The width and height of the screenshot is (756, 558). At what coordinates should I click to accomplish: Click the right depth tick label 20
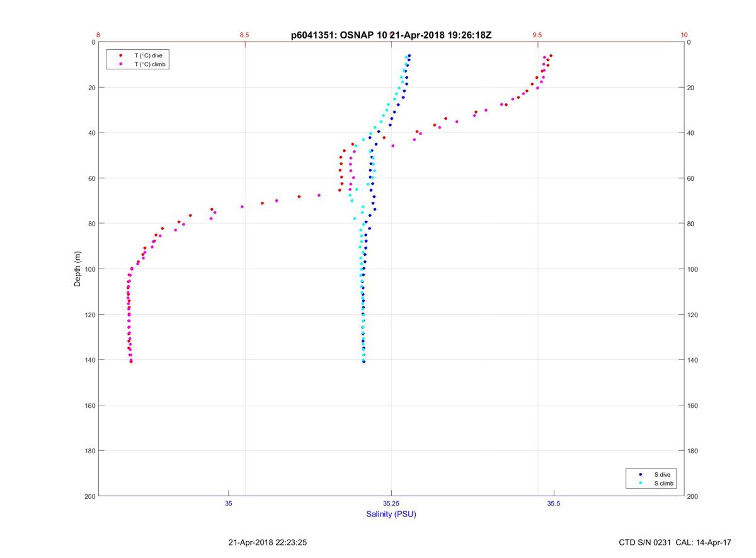pos(691,88)
